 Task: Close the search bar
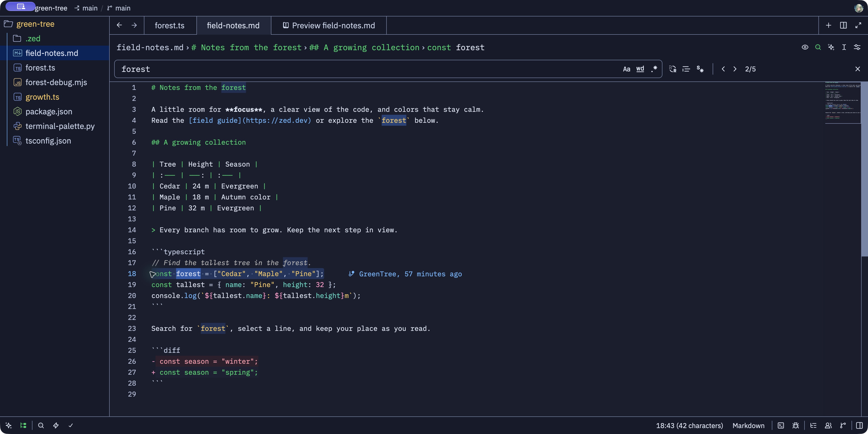click(857, 69)
